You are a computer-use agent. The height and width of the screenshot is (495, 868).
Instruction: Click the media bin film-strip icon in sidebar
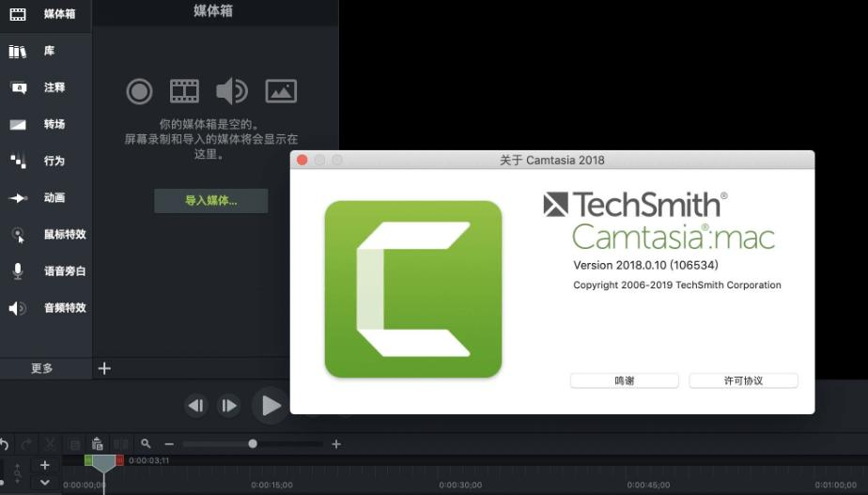pos(18,14)
